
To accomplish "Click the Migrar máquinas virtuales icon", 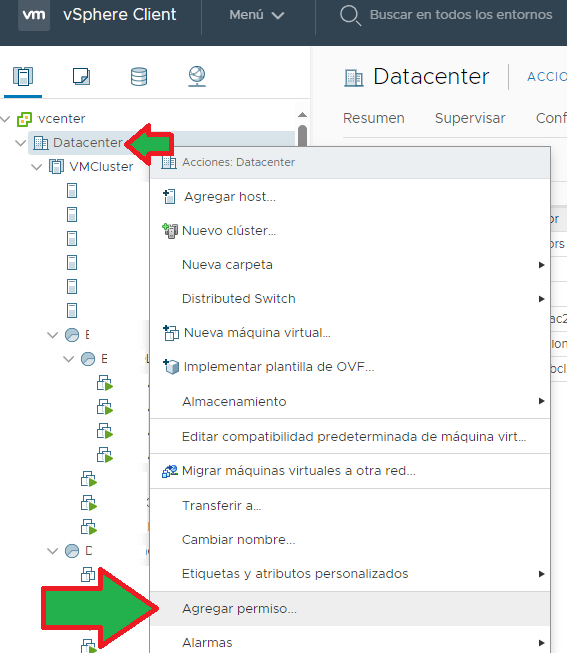I will click(170, 471).
